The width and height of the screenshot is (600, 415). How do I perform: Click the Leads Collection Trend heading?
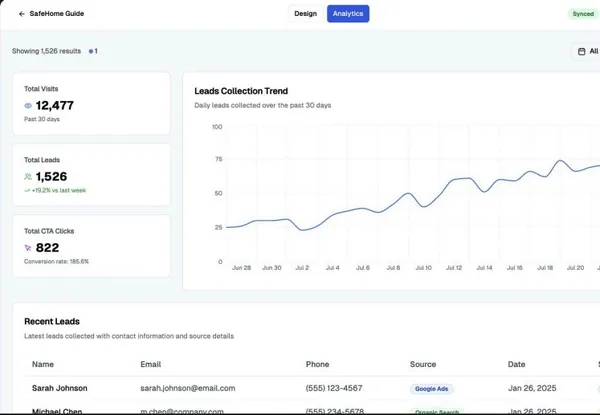(241, 91)
